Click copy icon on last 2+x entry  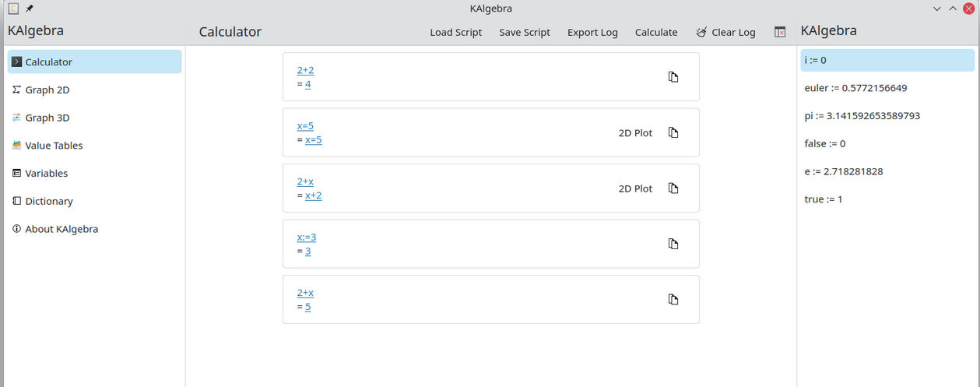click(x=673, y=300)
